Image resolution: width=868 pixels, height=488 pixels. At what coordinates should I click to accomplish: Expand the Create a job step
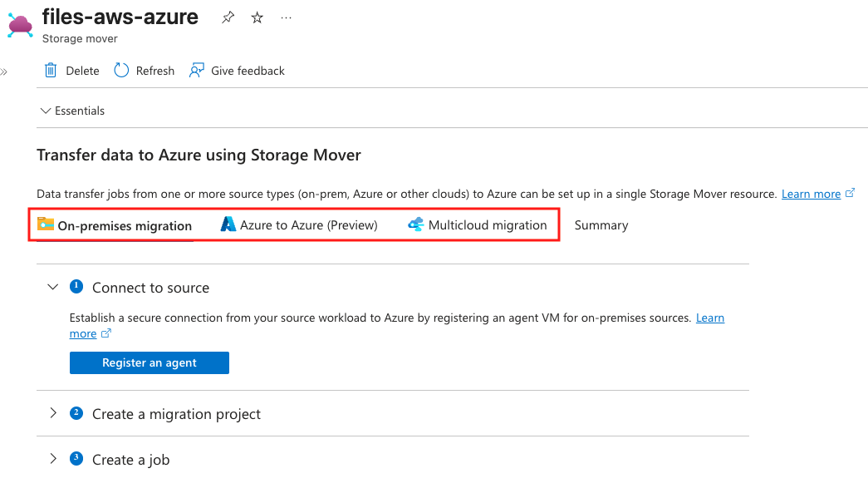(x=53, y=459)
